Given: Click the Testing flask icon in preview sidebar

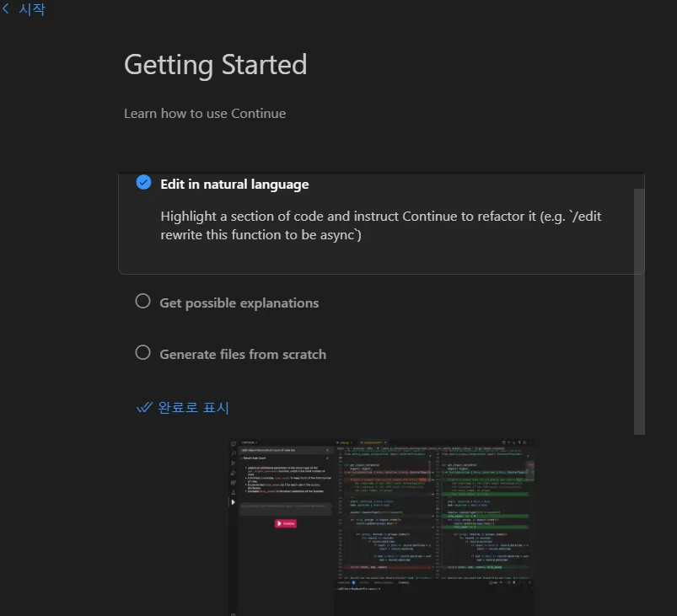Looking at the screenshot, I should point(234,492).
